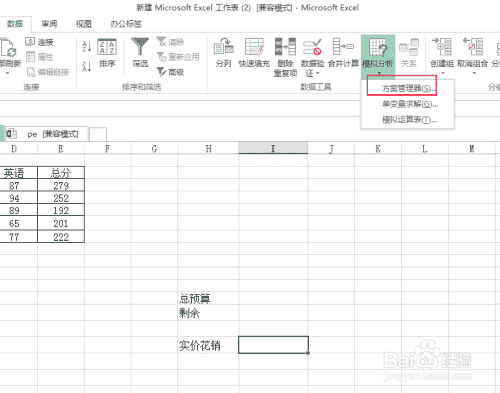Open the 排序 sort dialog
The width and height of the screenshot is (500, 393).
[107, 53]
